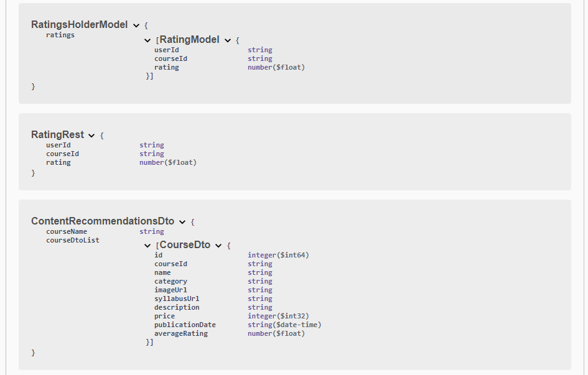Click the RatingModel title text

tap(189, 39)
